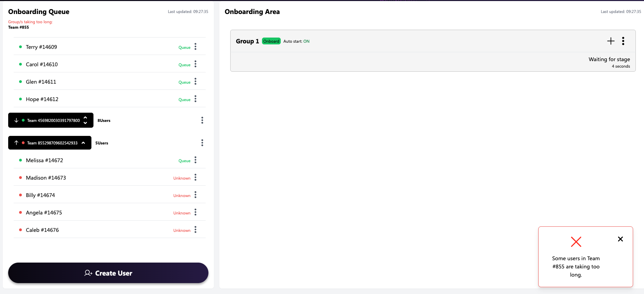Click the Unknown status for Madison #14673
This screenshot has height=294, width=644.
click(182, 178)
